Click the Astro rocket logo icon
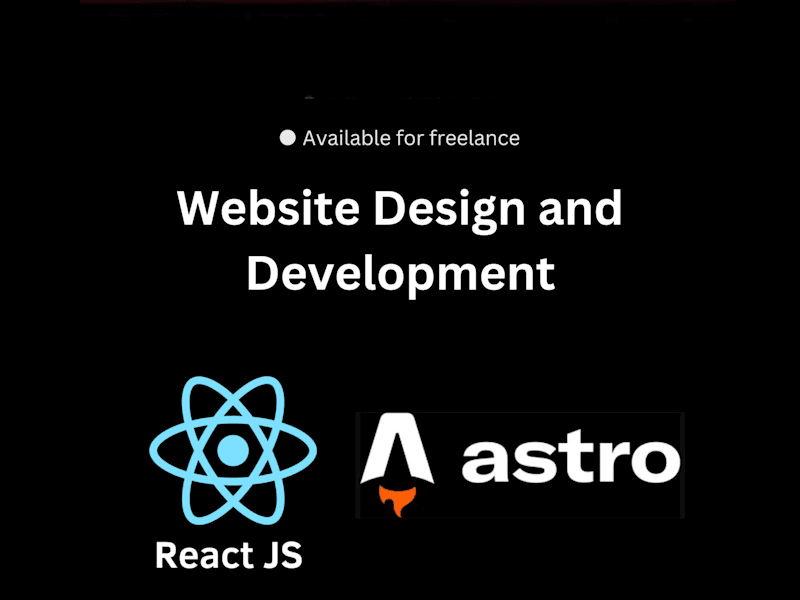The width and height of the screenshot is (800, 600). point(397,465)
